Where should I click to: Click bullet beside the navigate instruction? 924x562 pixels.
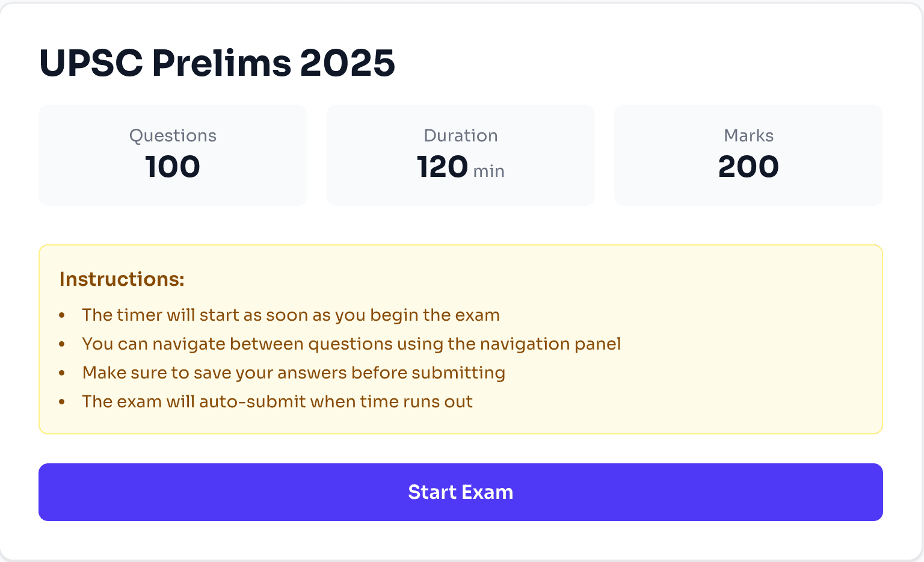(x=62, y=344)
